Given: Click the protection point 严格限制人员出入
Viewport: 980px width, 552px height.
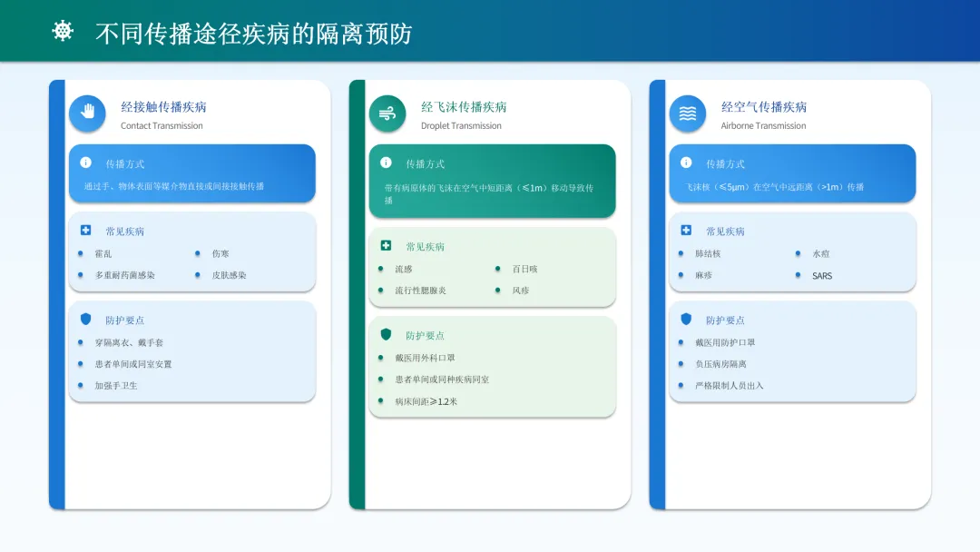Looking at the screenshot, I should [x=730, y=386].
